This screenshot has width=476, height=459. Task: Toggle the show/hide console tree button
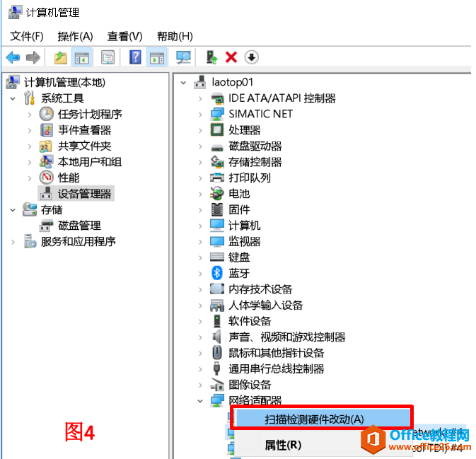click(82, 57)
